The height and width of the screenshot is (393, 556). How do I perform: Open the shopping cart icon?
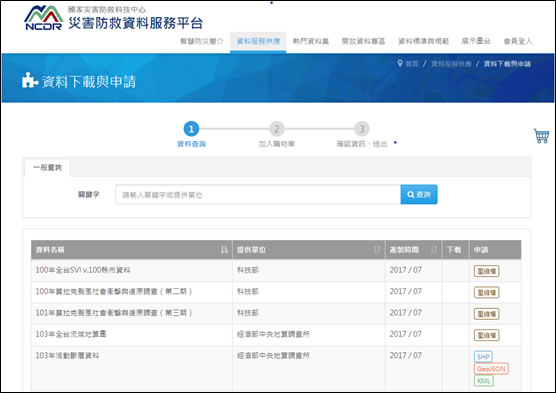pyautogui.click(x=541, y=135)
